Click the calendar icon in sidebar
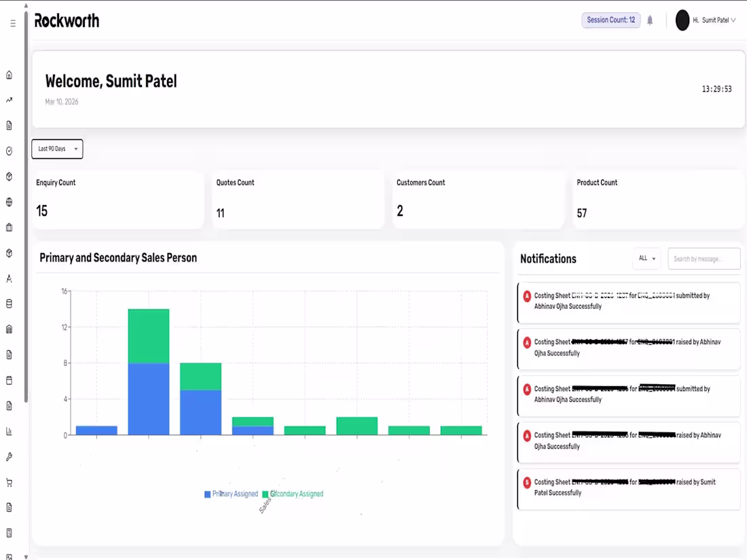This screenshot has width=747, height=560. [9, 381]
